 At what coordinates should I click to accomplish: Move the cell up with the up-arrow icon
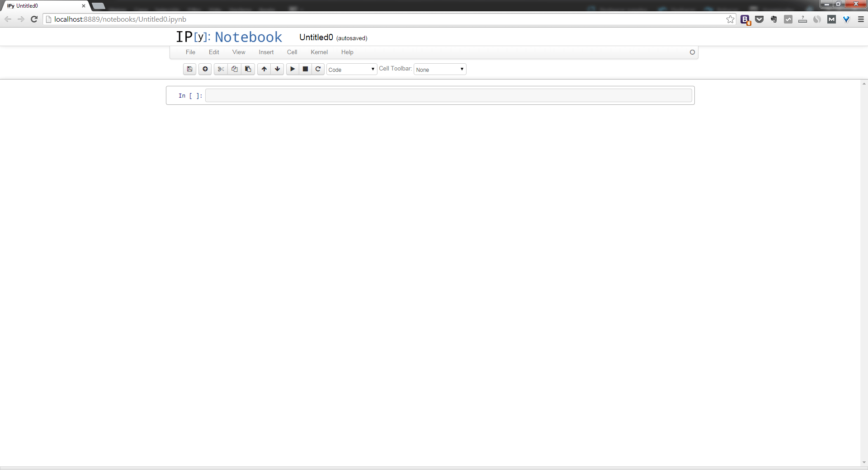[x=264, y=69]
